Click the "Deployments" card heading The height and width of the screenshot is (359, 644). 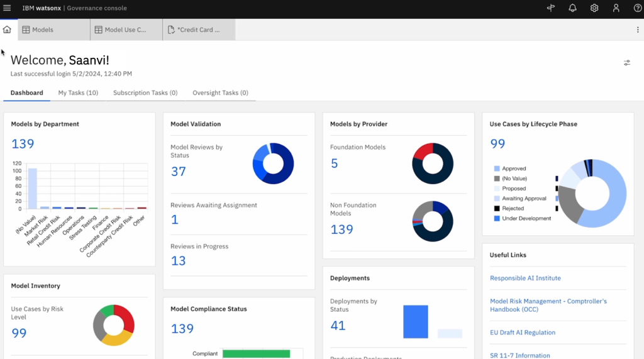[350, 278]
